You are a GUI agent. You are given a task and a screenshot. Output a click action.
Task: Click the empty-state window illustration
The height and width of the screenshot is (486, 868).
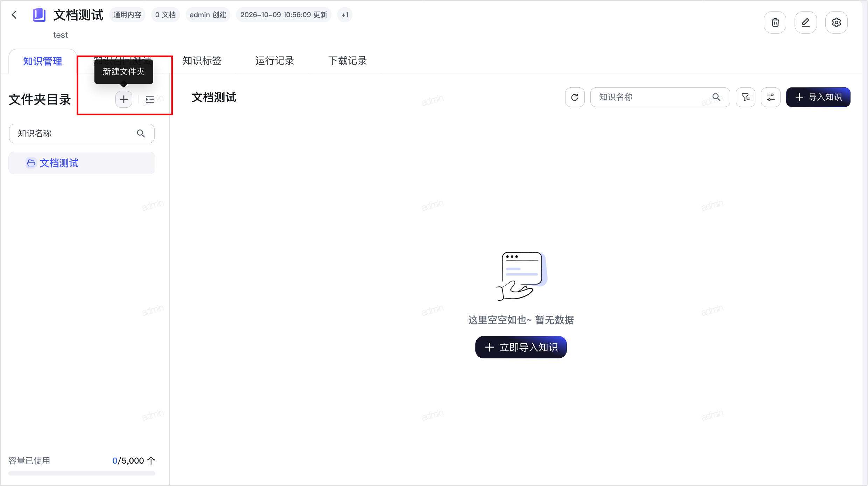click(522, 276)
